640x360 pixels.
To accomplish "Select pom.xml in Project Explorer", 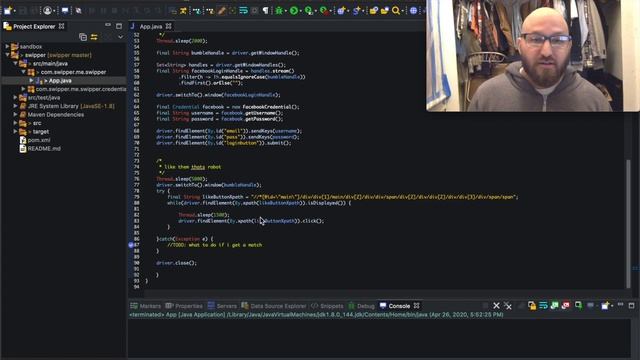I will pos(35,140).
